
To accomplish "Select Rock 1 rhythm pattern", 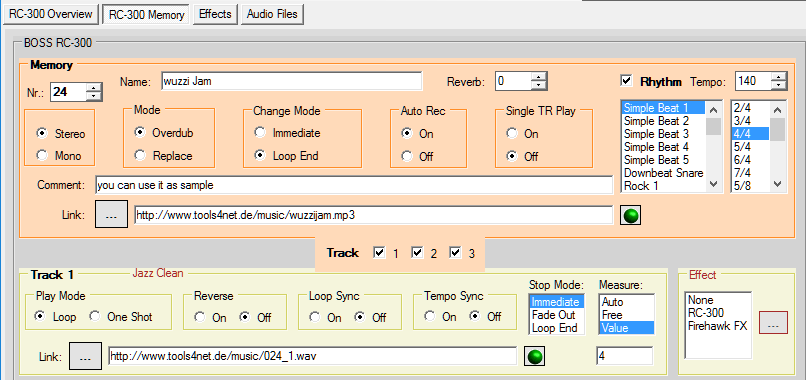I will (x=663, y=186).
